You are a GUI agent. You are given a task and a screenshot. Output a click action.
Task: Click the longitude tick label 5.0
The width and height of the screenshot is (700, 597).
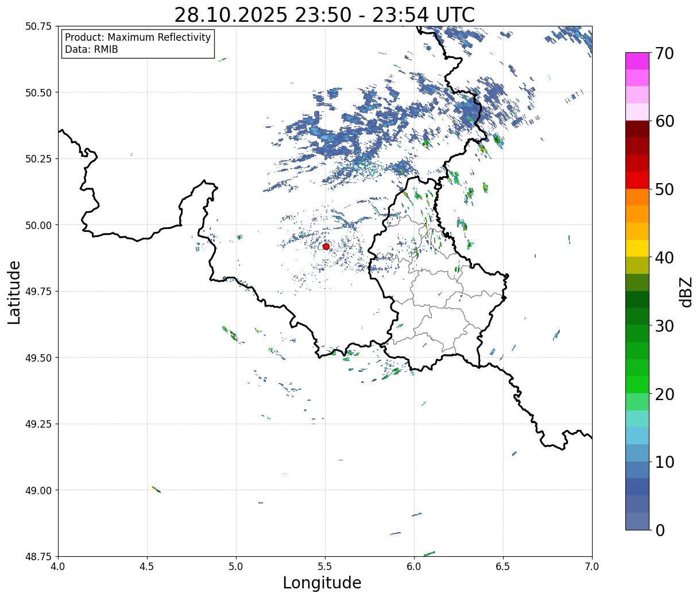coord(236,566)
